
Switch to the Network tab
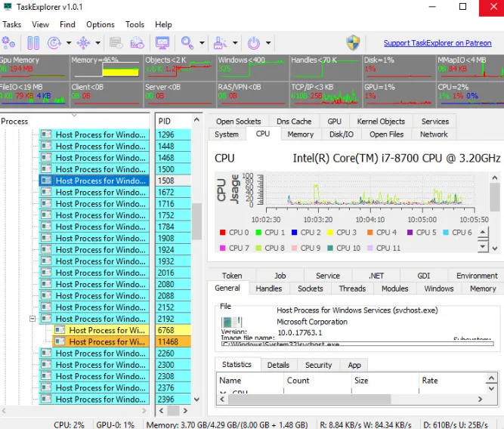coord(434,134)
